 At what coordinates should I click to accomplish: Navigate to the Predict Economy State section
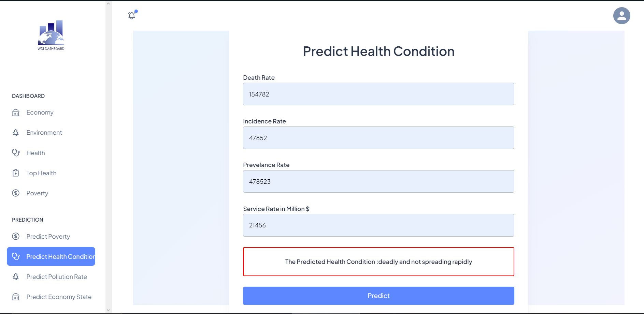click(59, 297)
